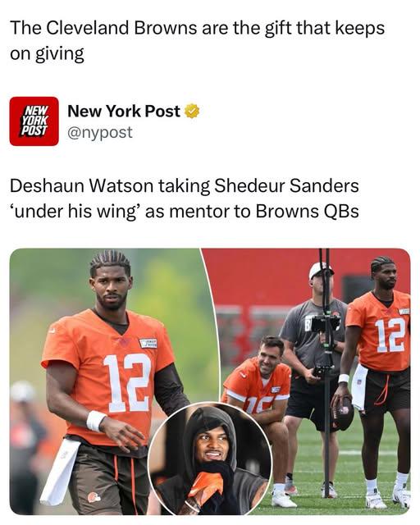This screenshot has height=525, width=420.
Task: Click the large 12 on the left jersey
Action: [x=127, y=383]
